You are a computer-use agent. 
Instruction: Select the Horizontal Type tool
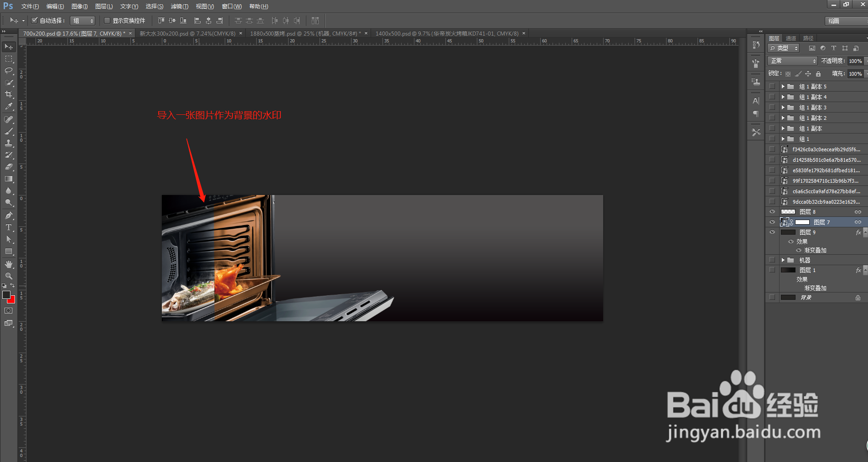(9, 227)
